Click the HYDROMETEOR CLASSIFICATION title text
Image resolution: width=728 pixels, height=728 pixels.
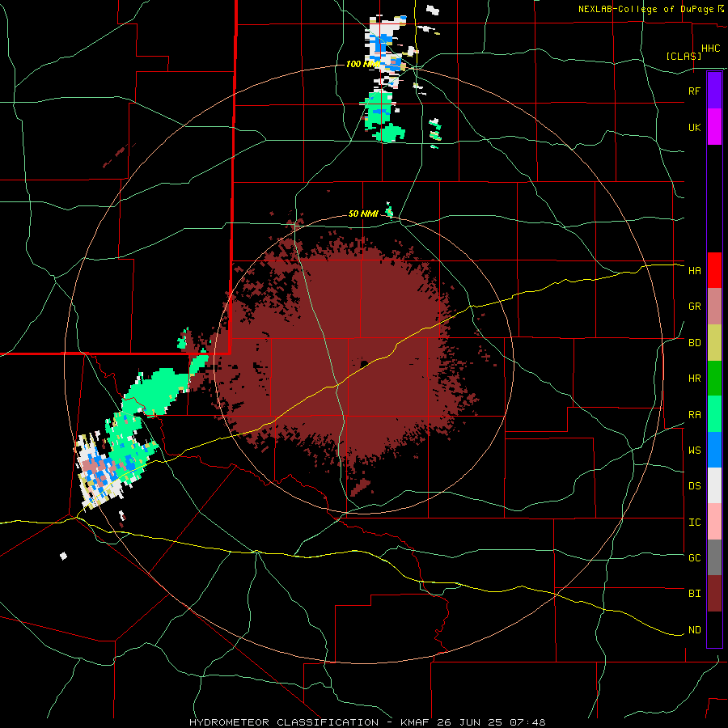pos(284,722)
